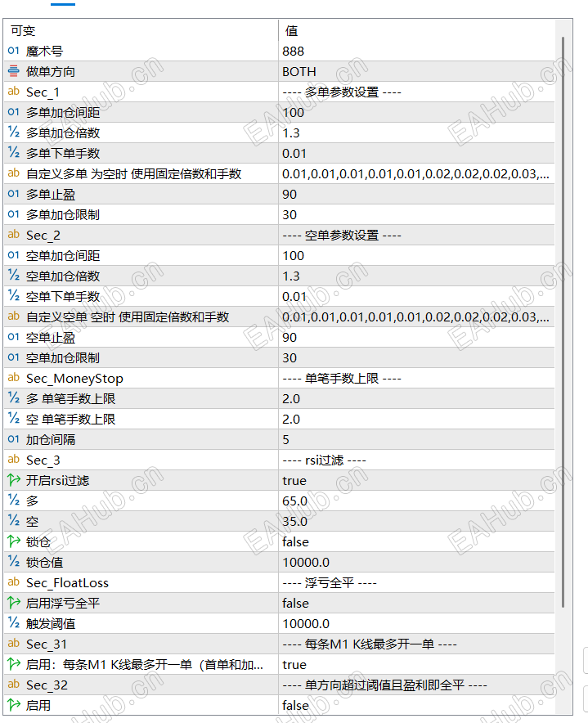Screen dimensions: 588x723
Task: Click the boolean icon beside 启用浮亏全平
Action: pyautogui.click(x=14, y=603)
